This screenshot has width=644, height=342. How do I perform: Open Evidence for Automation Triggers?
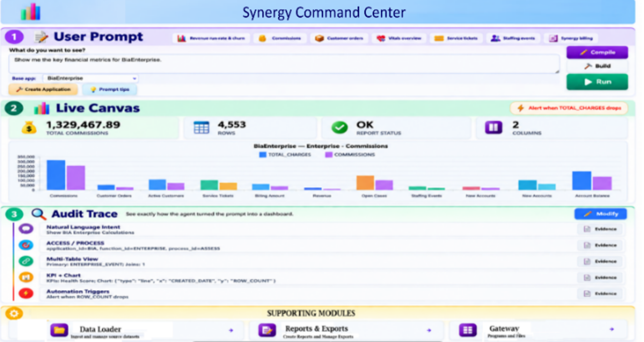600,294
